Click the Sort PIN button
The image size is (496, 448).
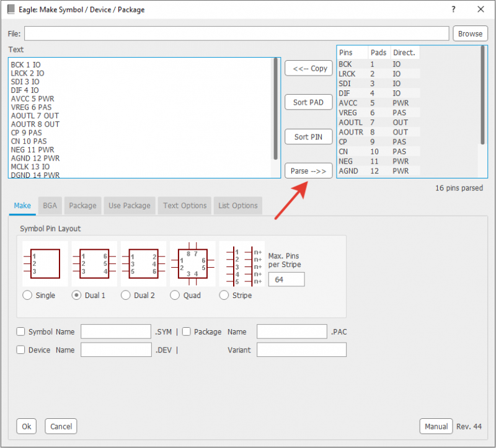[x=308, y=137]
